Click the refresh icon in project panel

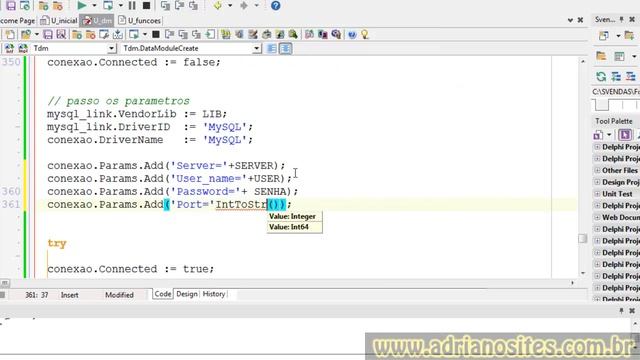click(601, 76)
